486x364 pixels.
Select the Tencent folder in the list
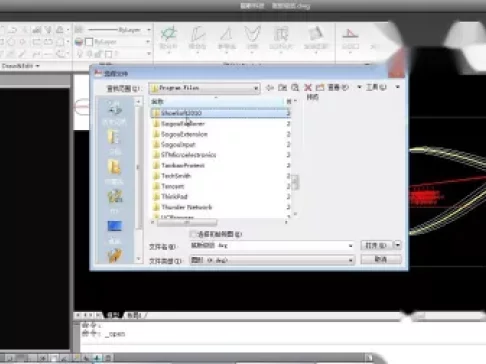173,186
